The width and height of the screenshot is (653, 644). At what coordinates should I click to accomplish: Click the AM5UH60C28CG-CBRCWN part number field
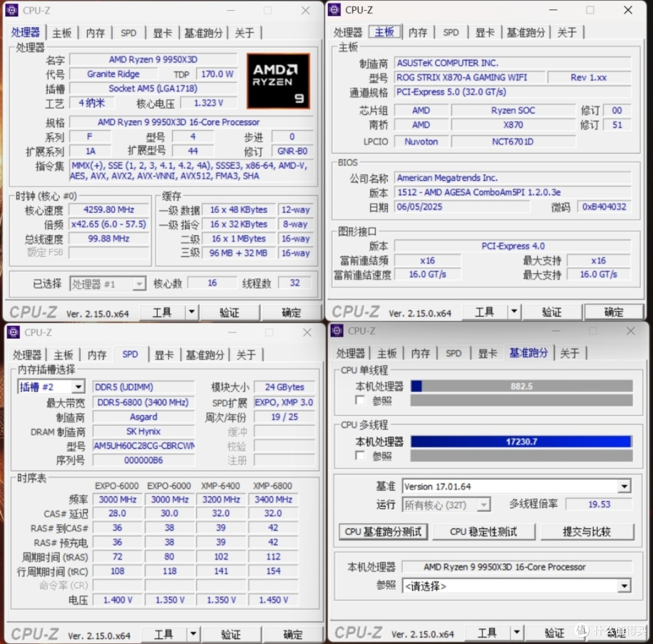143,446
